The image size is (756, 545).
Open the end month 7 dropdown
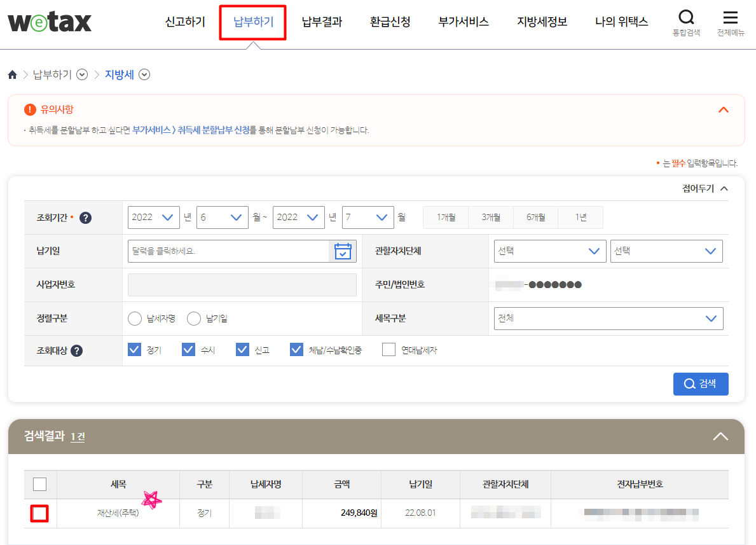tap(368, 217)
